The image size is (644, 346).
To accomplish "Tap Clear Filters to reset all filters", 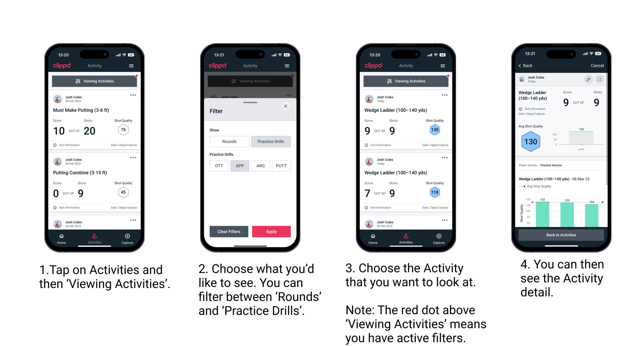I will coord(229,231).
